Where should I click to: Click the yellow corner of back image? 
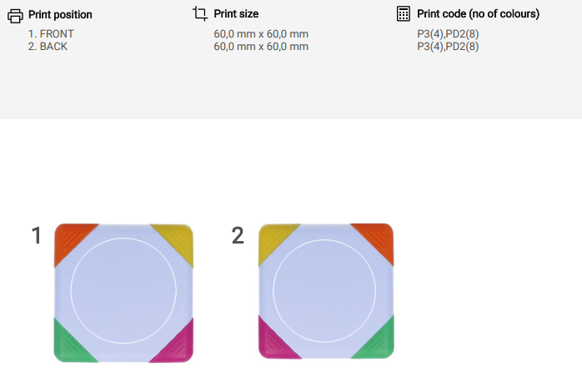pos(275,240)
